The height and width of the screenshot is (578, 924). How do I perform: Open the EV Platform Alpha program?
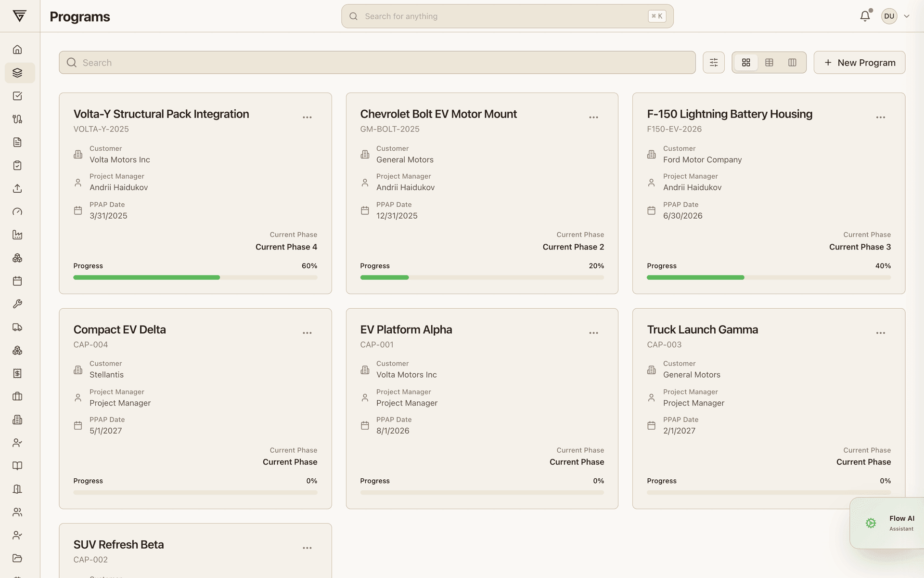406,329
